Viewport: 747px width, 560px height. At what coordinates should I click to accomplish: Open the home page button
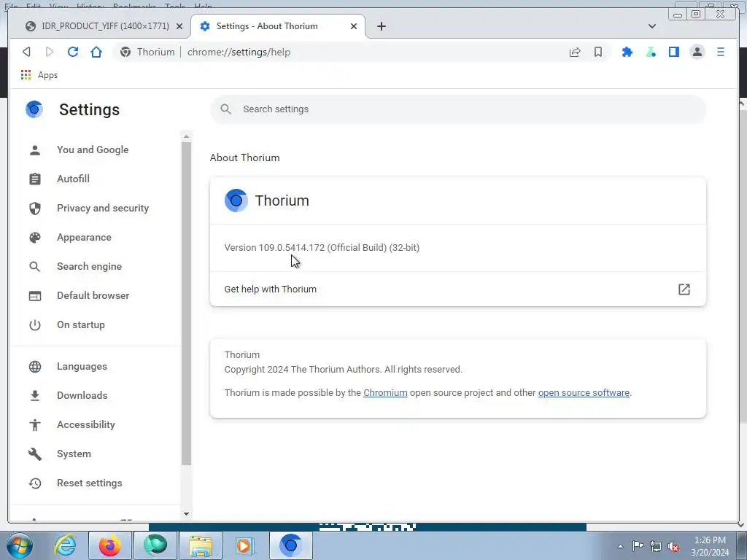(x=96, y=52)
